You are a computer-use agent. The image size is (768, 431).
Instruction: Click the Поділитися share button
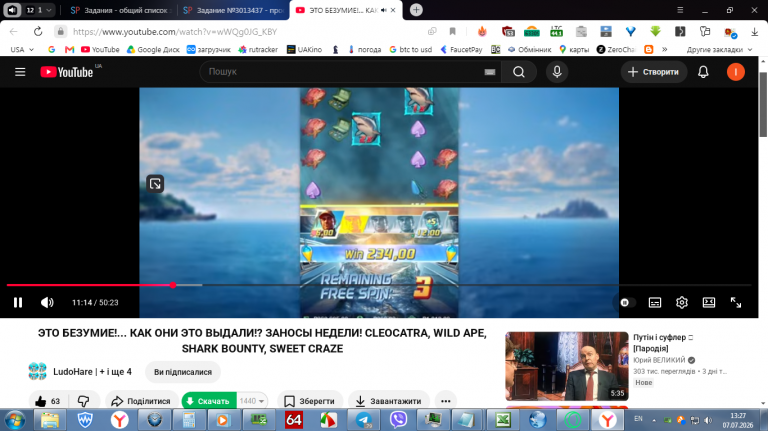142,401
